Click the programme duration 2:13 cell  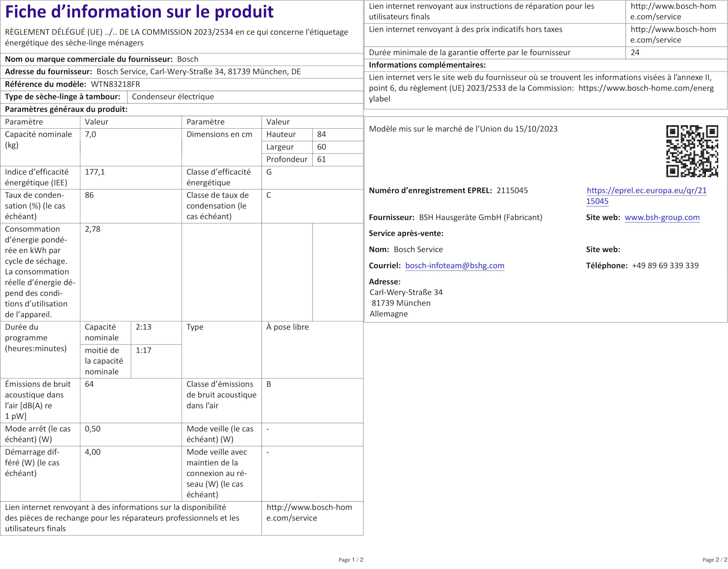pyautogui.click(x=143, y=327)
